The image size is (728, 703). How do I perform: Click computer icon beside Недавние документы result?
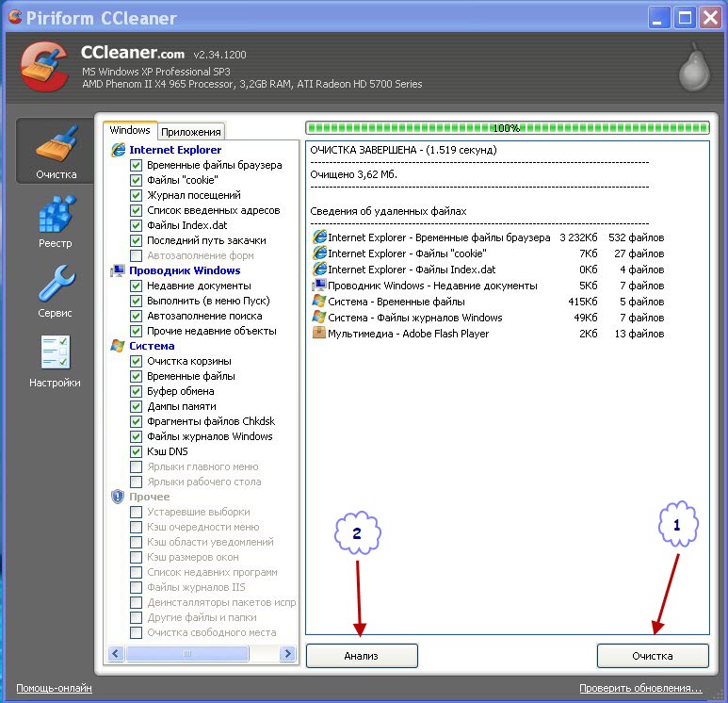319,285
